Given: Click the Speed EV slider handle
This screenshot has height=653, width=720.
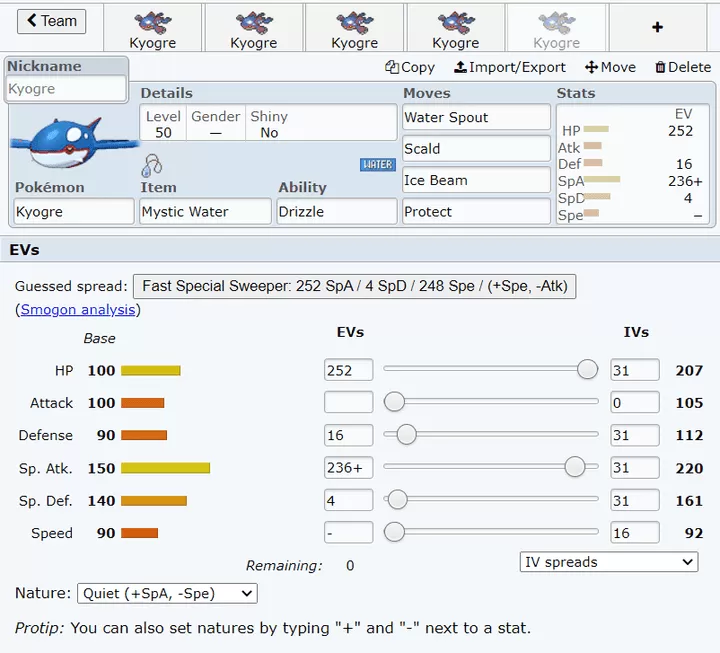Looking at the screenshot, I should tap(394, 532).
